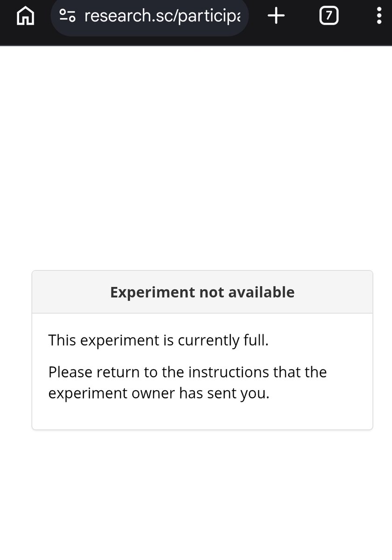Screen dimensions: 392x560
Task: Click "This experiment is currently full." text
Action: 158,340
